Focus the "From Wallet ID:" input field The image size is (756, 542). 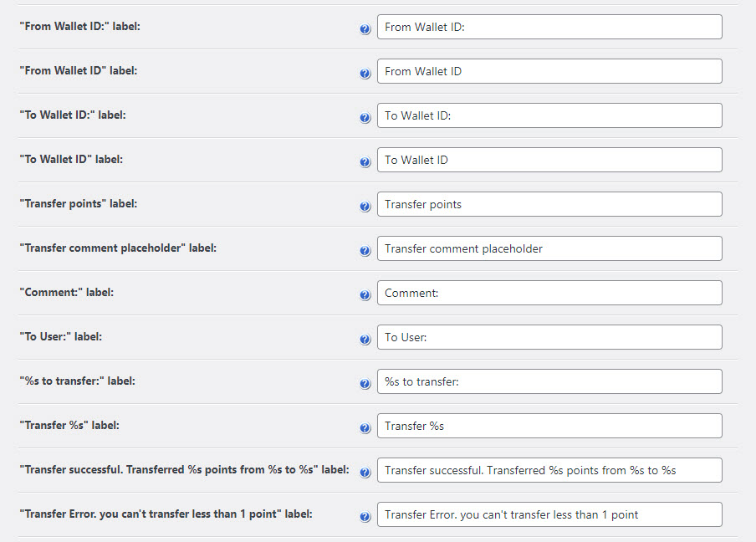pyautogui.click(x=549, y=27)
